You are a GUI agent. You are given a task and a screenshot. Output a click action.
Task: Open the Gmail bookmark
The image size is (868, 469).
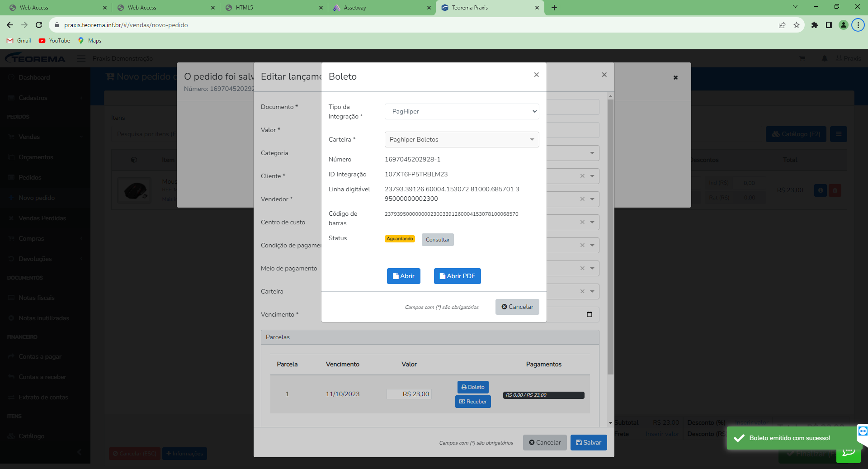pos(19,41)
